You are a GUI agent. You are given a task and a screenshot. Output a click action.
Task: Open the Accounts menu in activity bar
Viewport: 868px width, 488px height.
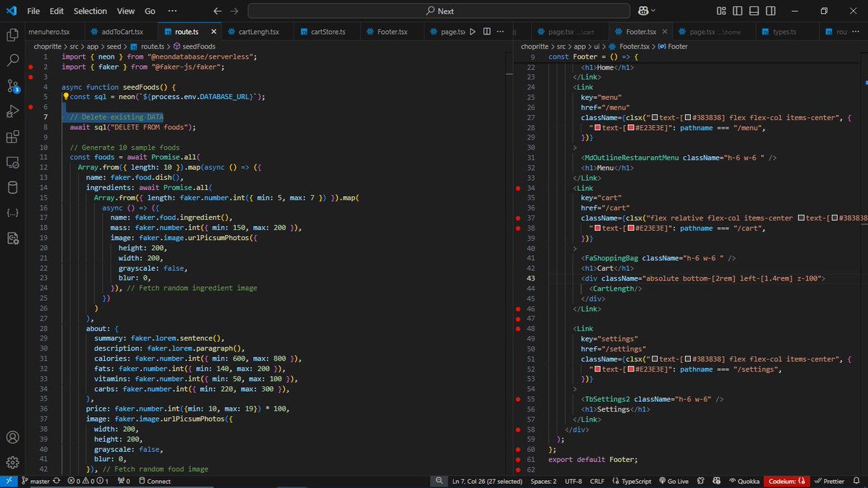[12, 437]
